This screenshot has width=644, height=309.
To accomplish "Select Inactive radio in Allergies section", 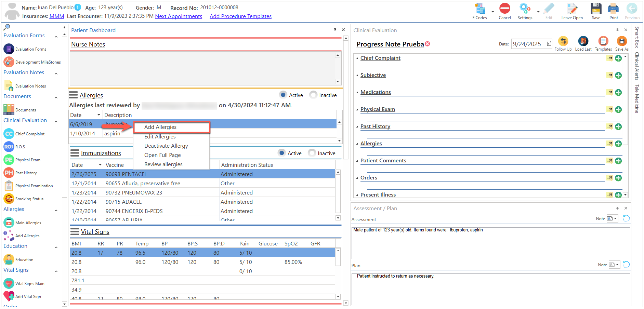I will [313, 94].
